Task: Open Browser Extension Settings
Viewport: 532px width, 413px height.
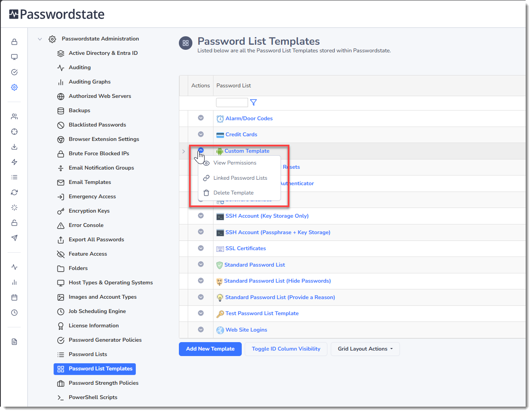Action: click(x=104, y=139)
